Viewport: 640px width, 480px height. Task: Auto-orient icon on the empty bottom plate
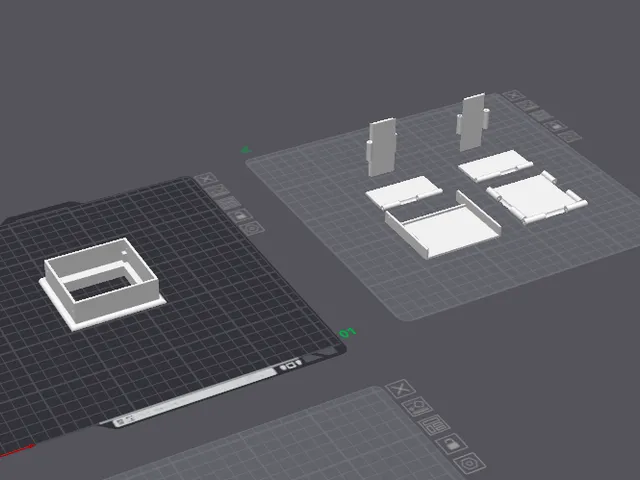(x=417, y=407)
